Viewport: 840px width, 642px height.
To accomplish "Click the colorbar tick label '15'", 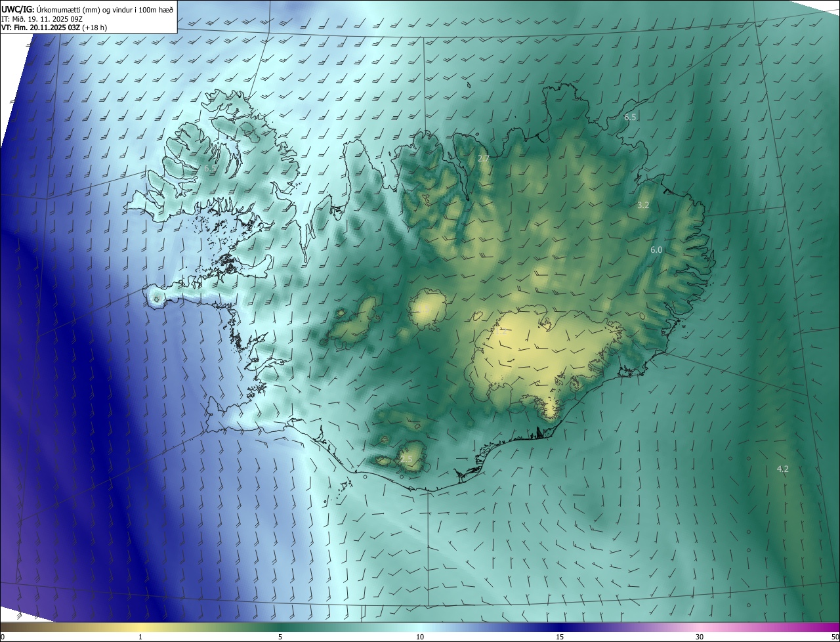I will coord(560,637).
